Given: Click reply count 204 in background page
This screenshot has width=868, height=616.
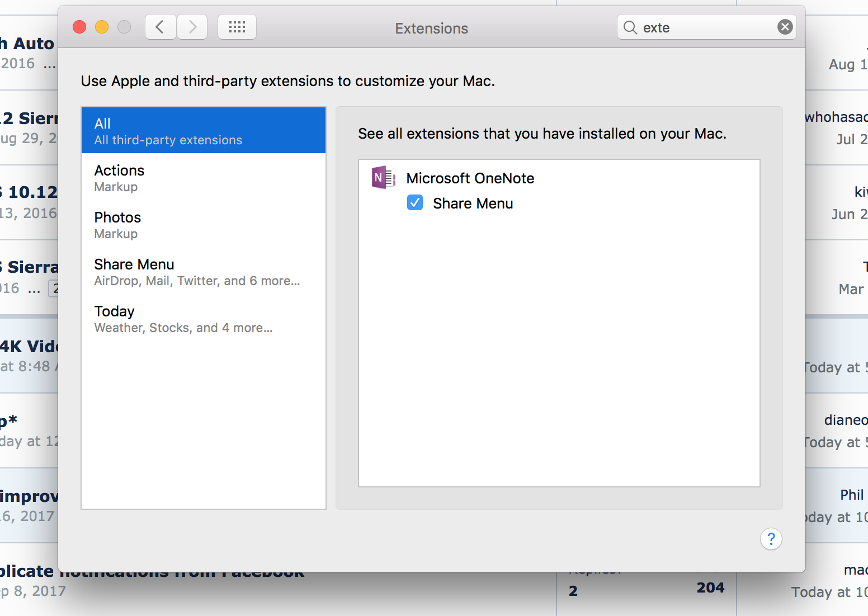Looking at the screenshot, I should pyautogui.click(x=710, y=587).
